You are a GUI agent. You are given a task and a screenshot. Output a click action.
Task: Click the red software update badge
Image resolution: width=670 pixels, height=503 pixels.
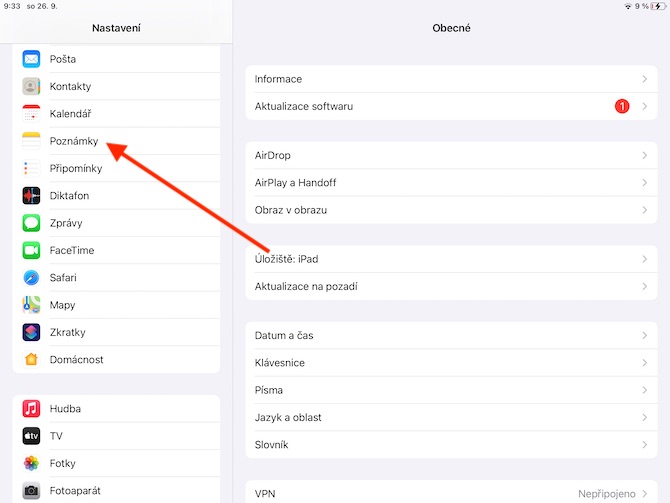click(x=622, y=106)
